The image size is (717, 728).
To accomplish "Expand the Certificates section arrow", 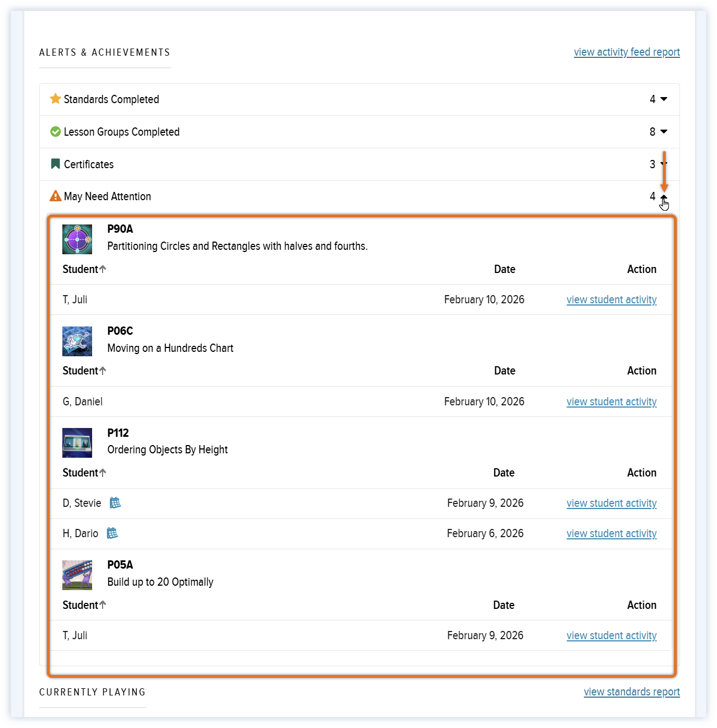I will (x=664, y=164).
